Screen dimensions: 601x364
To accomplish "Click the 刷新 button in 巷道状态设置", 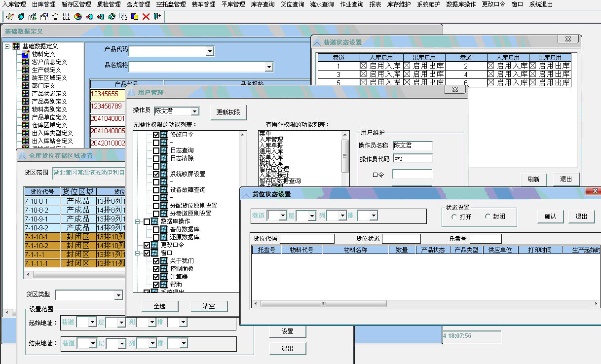I will [x=533, y=179].
